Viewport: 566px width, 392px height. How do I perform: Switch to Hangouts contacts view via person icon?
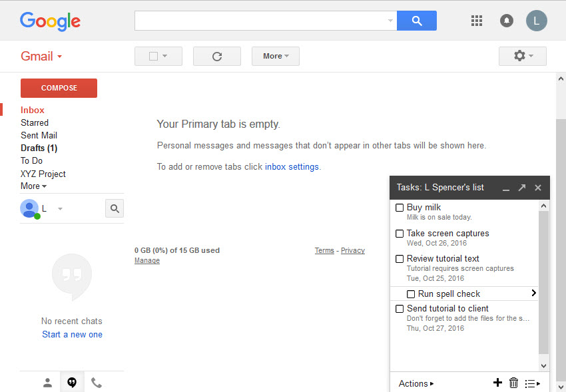tap(47, 382)
